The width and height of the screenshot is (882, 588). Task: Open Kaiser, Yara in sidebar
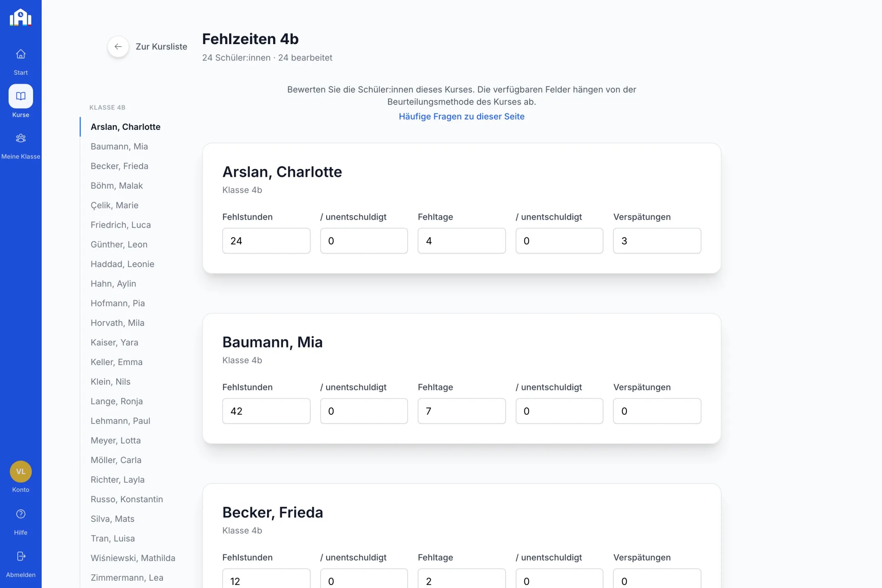114,343
